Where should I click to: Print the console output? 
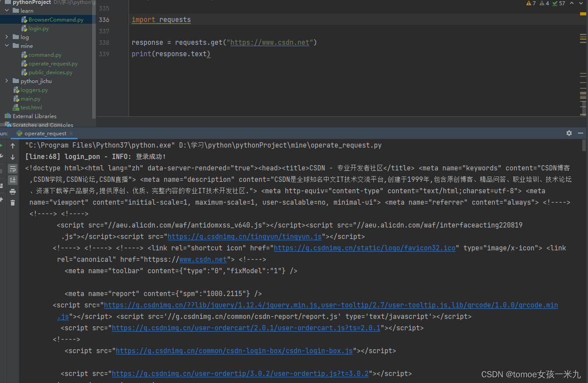pos(13,191)
